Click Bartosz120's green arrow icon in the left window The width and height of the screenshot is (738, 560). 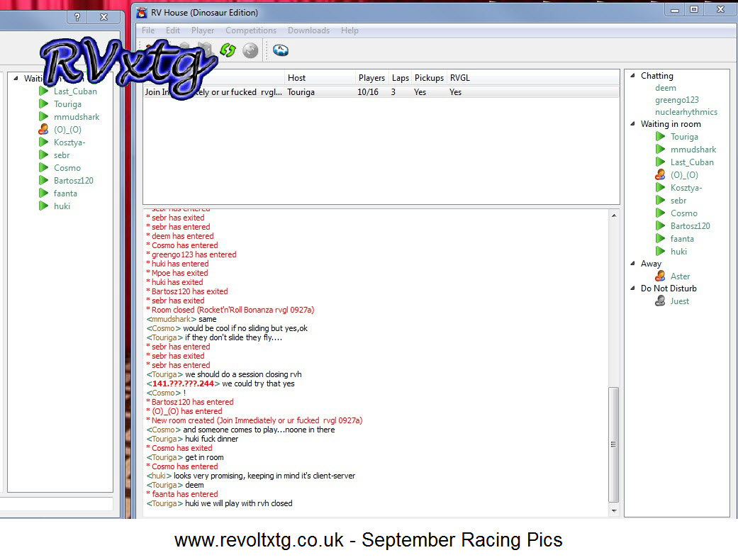pos(44,180)
